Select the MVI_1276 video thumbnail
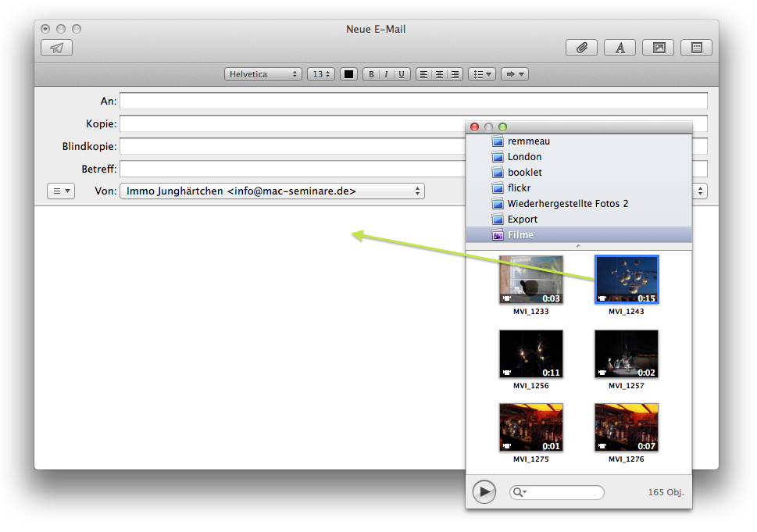757x532 pixels. click(627, 428)
